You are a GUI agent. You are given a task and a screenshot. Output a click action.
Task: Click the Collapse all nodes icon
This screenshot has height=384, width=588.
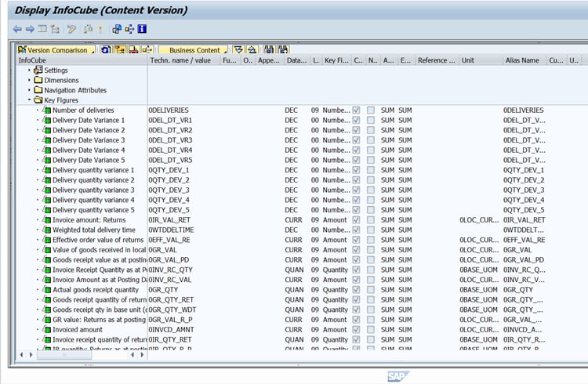(x=252, y=50)
